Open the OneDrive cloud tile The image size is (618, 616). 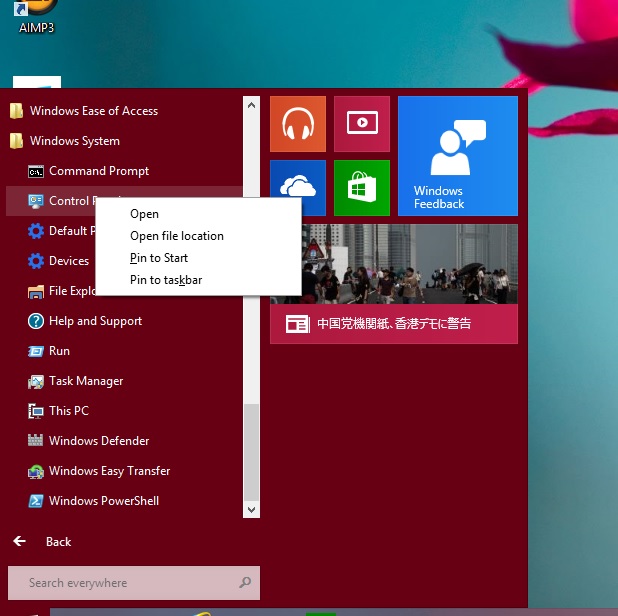click(298, 179)
